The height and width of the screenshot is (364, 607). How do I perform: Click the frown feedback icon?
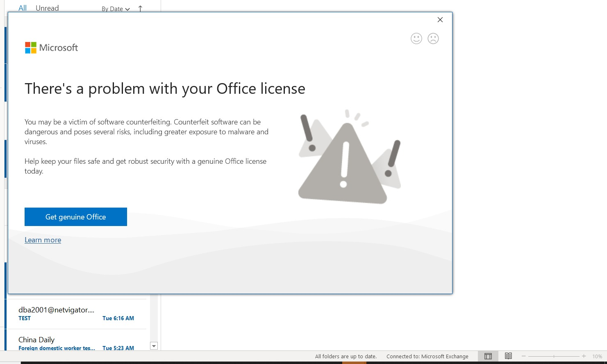point(433,38)
